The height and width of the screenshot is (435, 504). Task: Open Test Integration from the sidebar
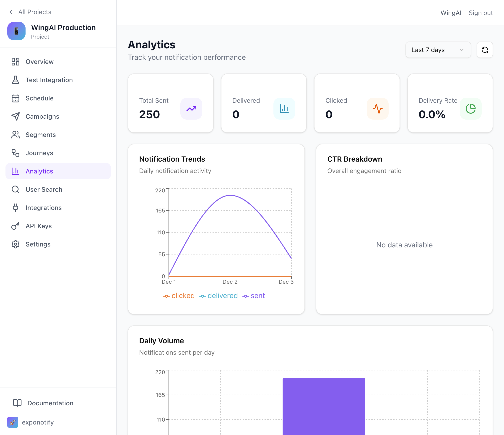pos(49,80)
